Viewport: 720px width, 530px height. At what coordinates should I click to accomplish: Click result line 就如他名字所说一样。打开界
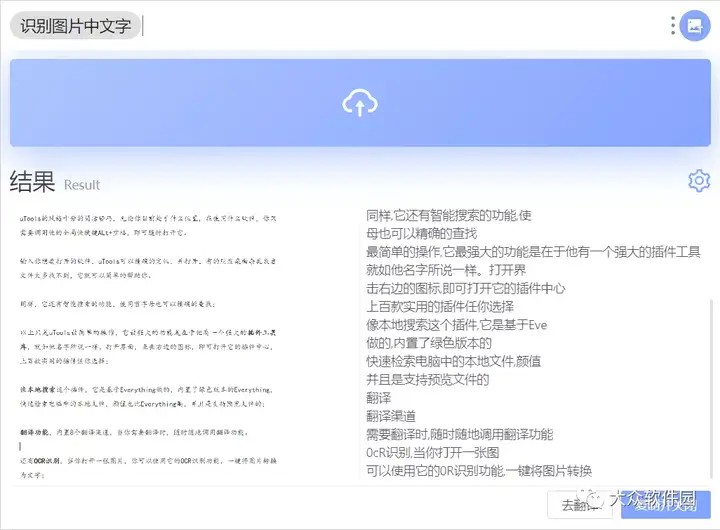pos(446,270)
